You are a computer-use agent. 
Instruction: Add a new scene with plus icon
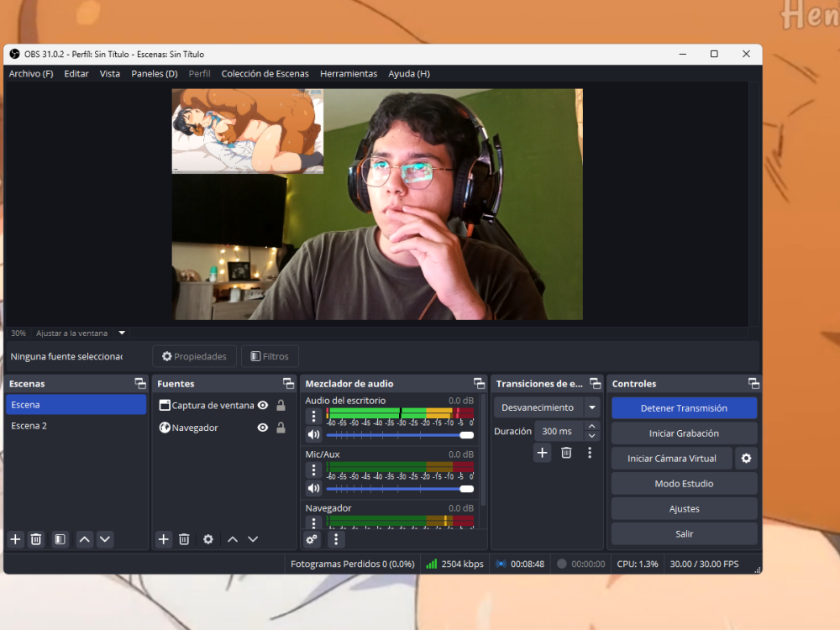click(x=15, y=539)
